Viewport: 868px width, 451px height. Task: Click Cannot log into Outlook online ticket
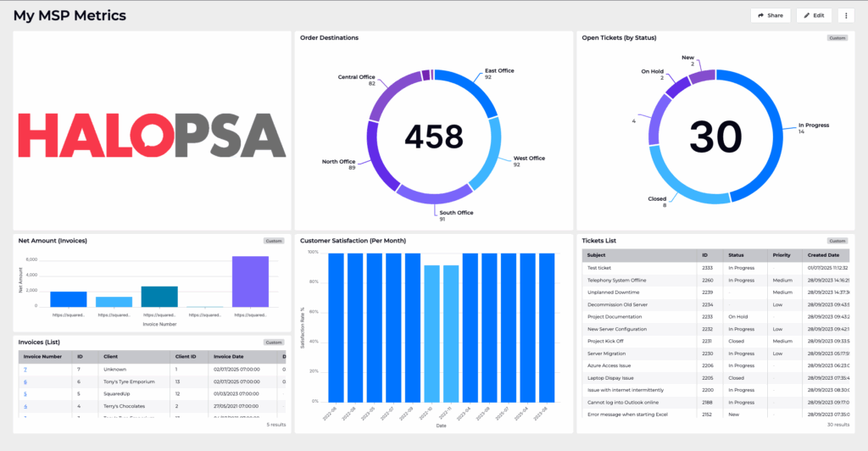point(623,403)
